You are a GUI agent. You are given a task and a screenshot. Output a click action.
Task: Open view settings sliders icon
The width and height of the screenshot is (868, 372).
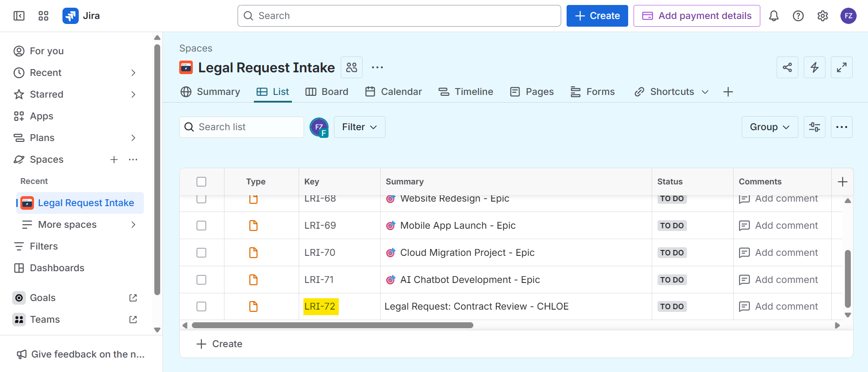pyautogui.click(x=814, y=127)
